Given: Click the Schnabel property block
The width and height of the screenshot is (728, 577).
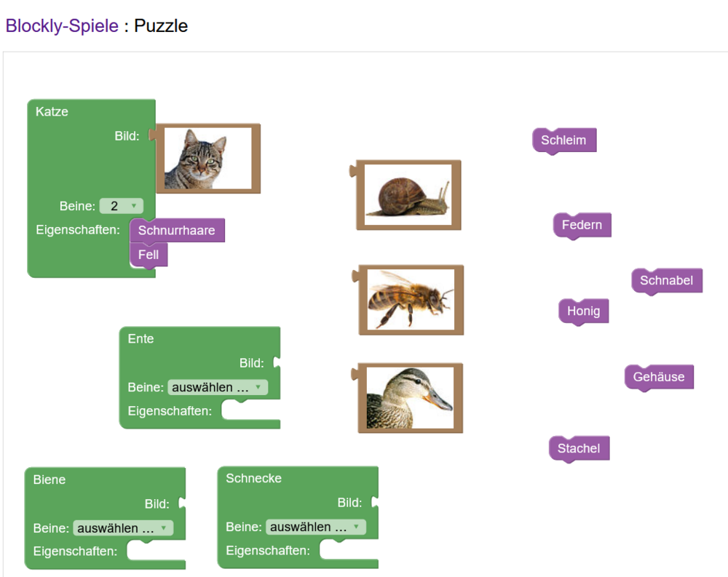Looking at the screenshot, I should click(666, 280).
